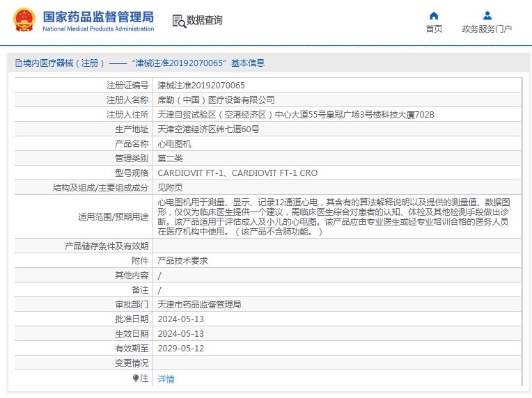Viewport: 532px width, 398px height.
Task: Click the 型号规格 label
Action: (132, 173)
